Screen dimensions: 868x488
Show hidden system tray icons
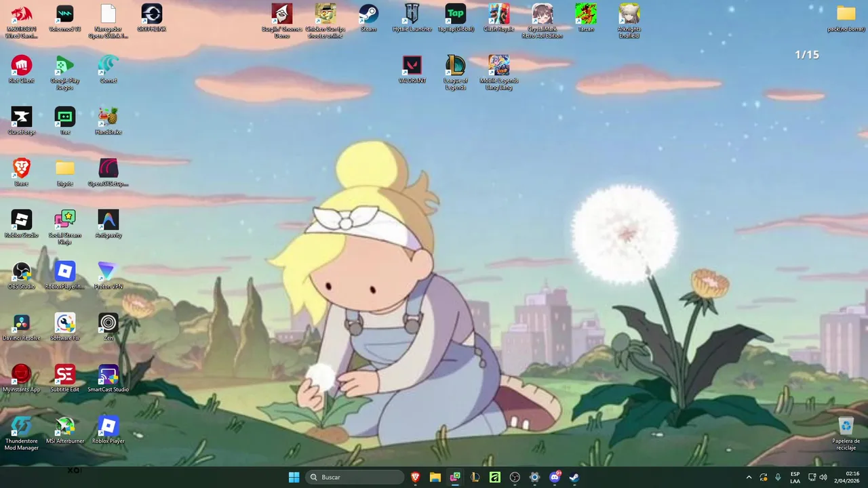coord(749,477)
